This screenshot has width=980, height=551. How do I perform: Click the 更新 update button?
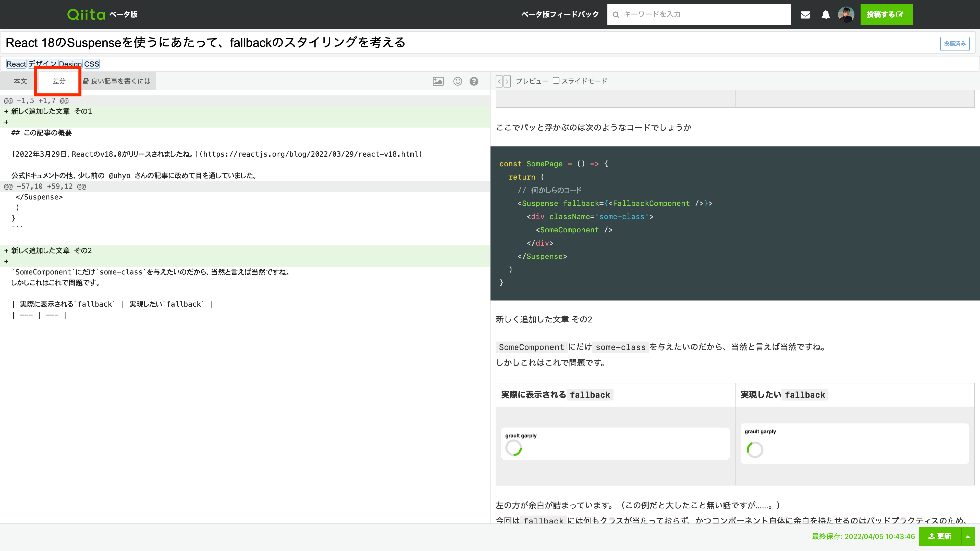[940, 536]
